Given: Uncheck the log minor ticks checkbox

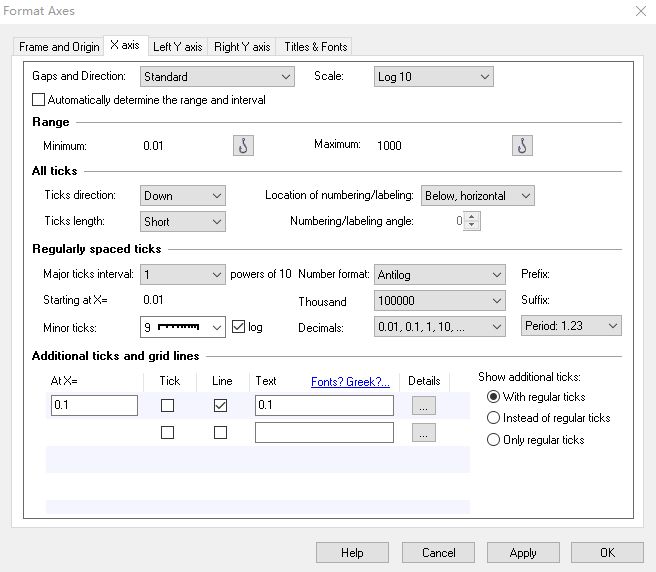Looking at the screenshot, I should (238, 327).
